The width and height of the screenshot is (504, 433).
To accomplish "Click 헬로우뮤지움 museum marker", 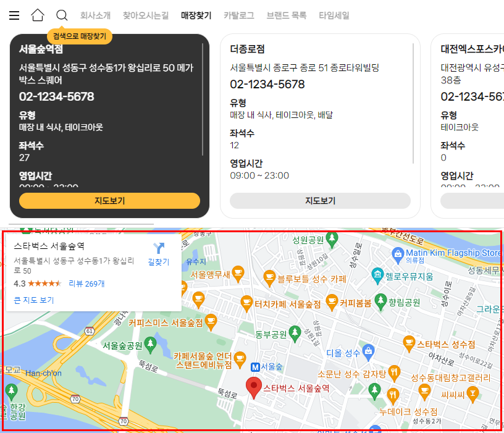I will [x=377, y=275].
